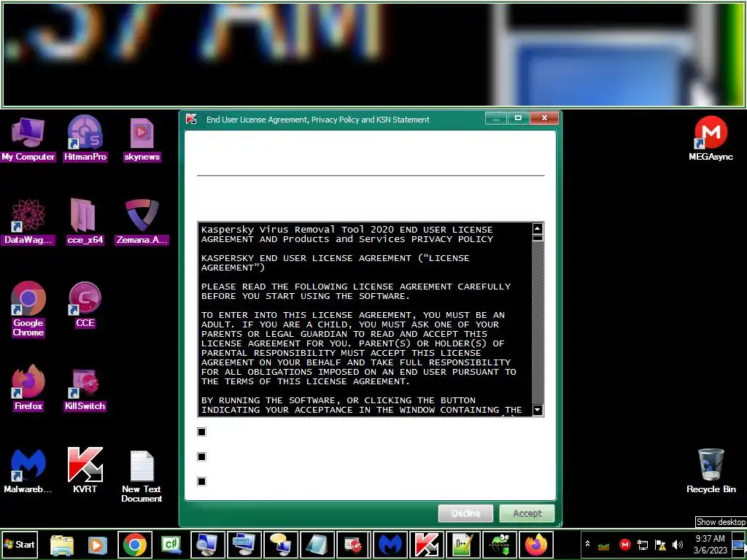Open File Explorer from the taskbar

point(62,545)
